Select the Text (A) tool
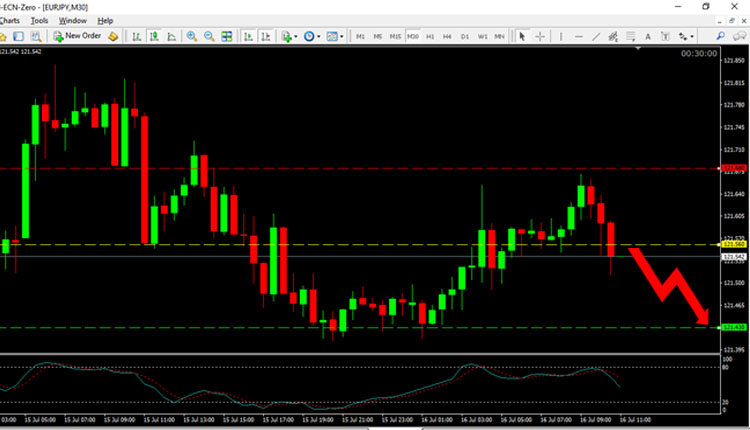The image size is (750, 430). 647,36
